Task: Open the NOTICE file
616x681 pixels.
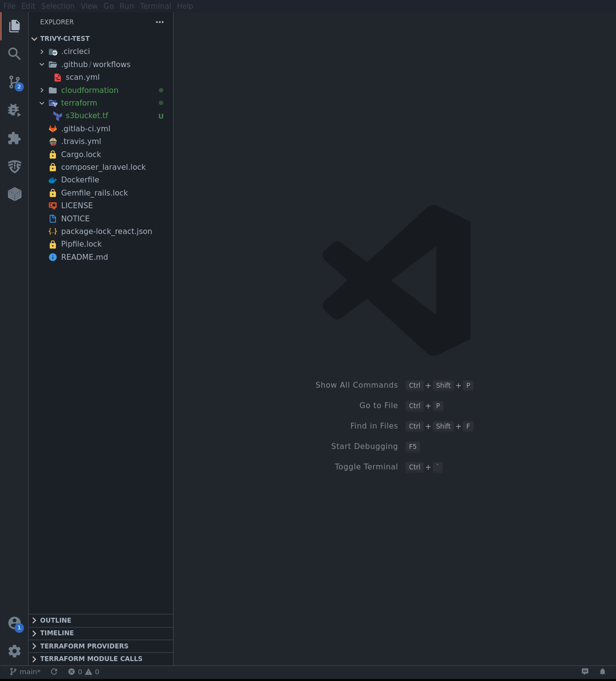Action: [101, 218]
